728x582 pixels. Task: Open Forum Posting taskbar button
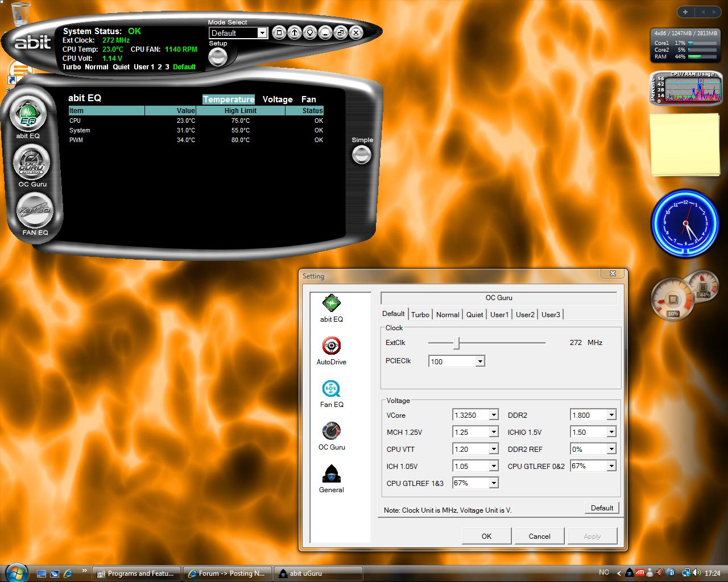coord(227,573)
